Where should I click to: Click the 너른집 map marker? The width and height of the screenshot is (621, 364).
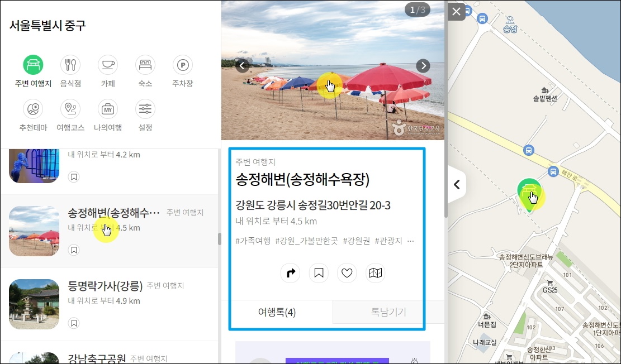coord(487,316)
